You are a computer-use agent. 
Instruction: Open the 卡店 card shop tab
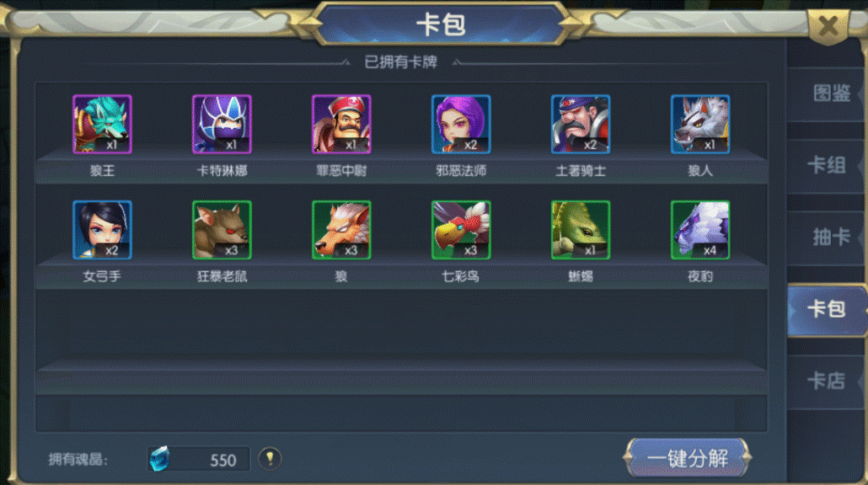tap(827, 381)
